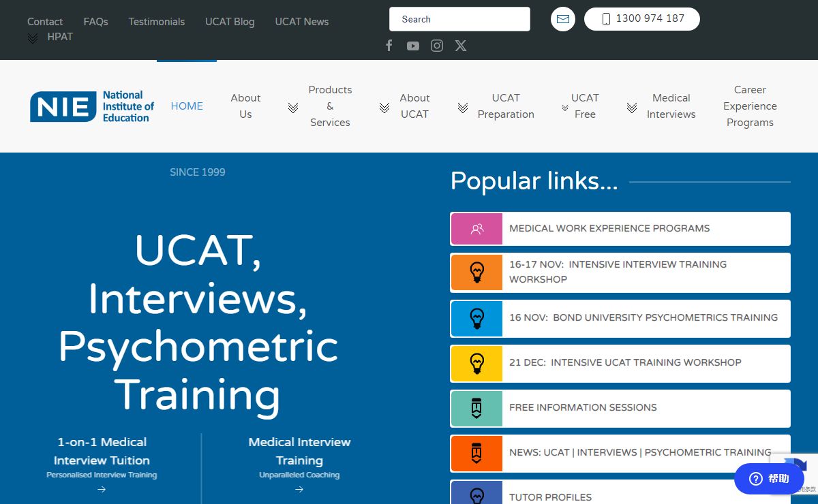Click the pink people icon for work experience

pos(477,229)
